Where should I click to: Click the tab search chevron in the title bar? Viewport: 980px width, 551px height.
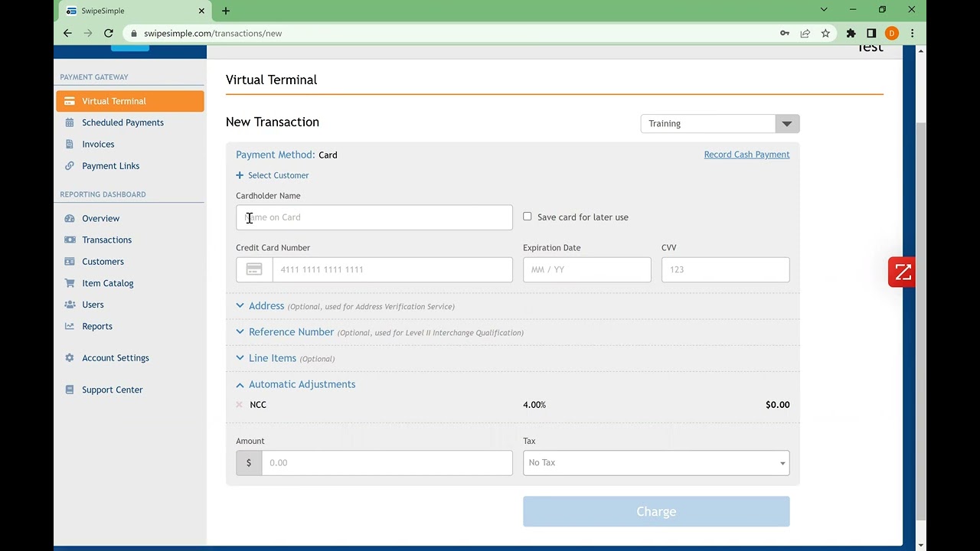824,10
